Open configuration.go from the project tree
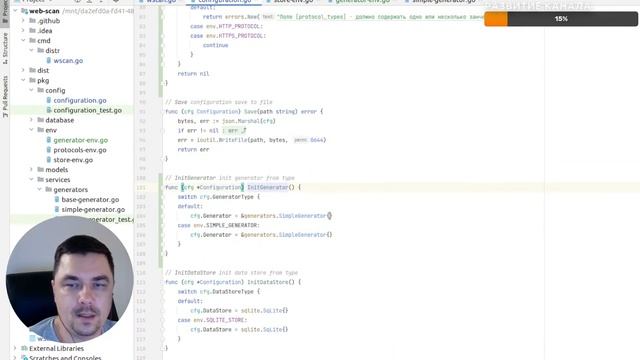640x360 pixels. coord(80,100)
